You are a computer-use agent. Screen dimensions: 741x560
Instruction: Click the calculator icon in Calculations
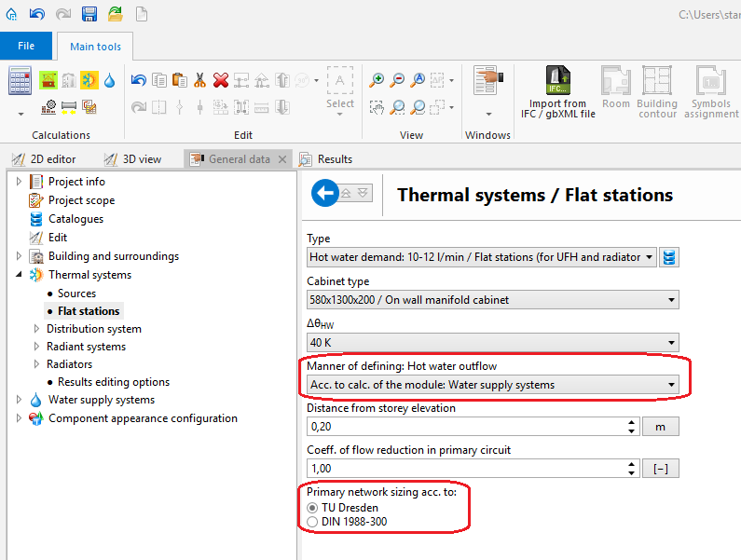[21, 81]
